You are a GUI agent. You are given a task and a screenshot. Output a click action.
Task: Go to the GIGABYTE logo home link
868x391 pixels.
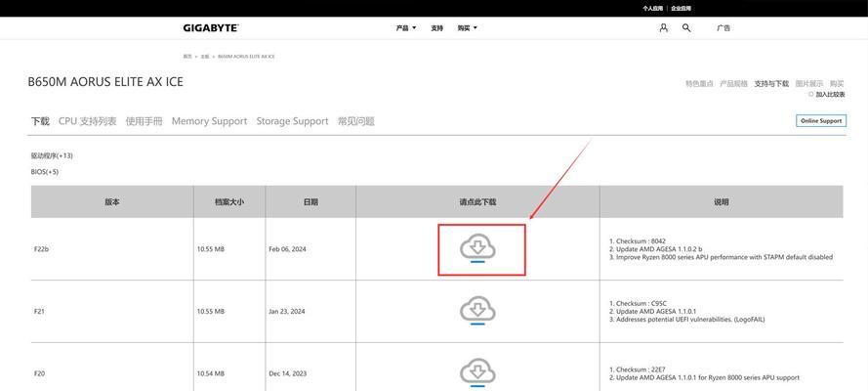[211, 27]
